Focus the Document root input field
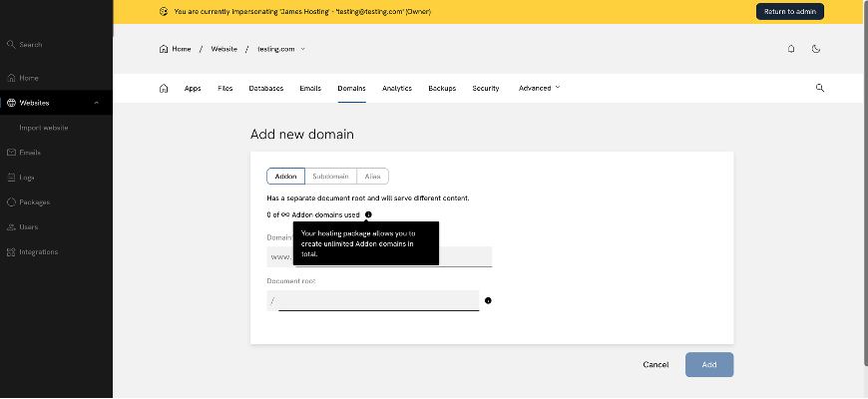Image resolution: width=868 pixels, height=399 pixels. [x=379, y=300]
